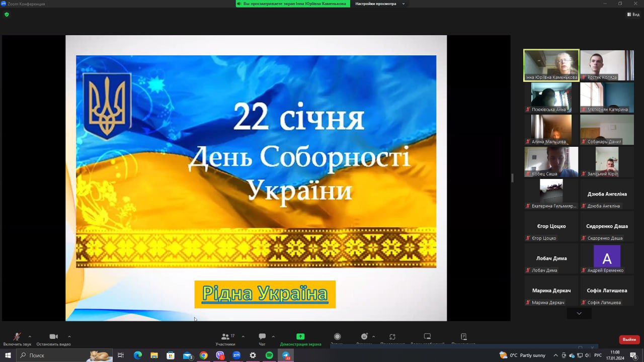This screenshot has height=362, width=644.
Task: Select Дзюба Ангеліна participant tile
Action: click(607, 194)
